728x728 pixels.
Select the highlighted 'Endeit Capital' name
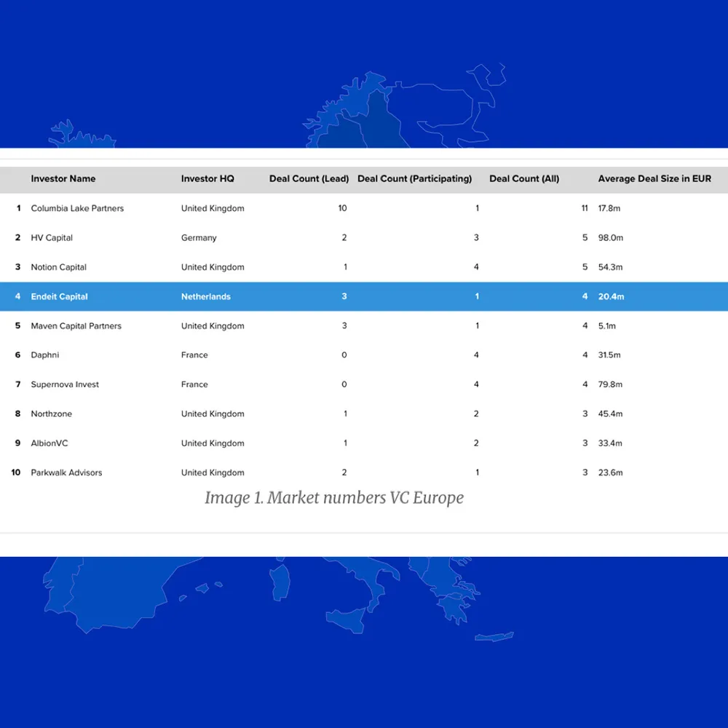point(60,297)
